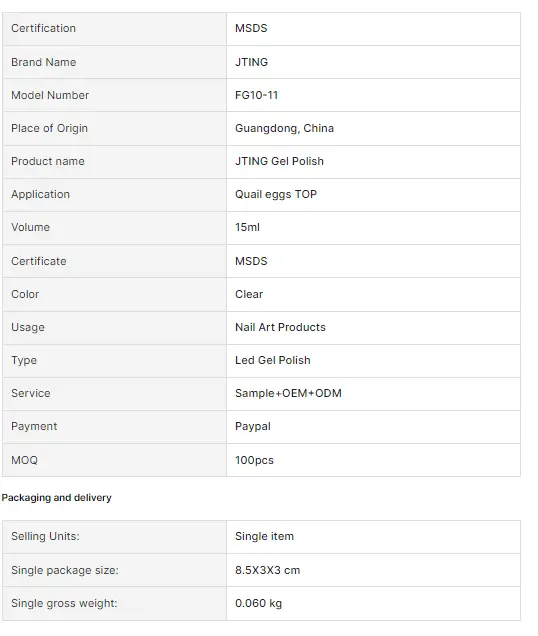This screenshot has height=636, width=538.
Task: Click the Led Gel Polish type value
Action: click(273, 360)
